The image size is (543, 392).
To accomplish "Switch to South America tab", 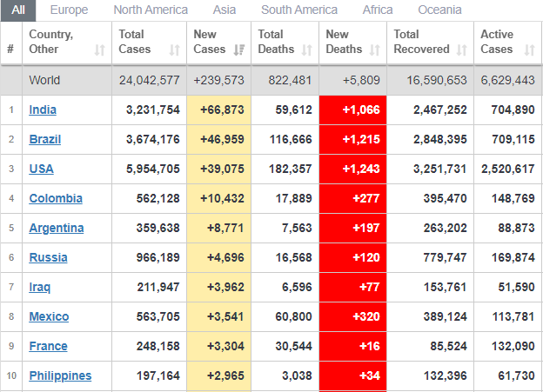I will [299, 10].
